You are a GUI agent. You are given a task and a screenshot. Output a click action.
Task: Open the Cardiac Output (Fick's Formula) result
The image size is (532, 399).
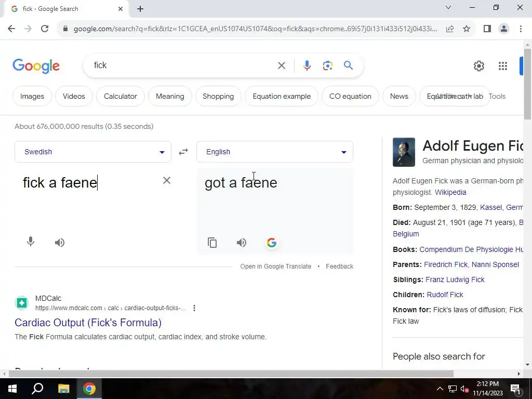(88, 323)
